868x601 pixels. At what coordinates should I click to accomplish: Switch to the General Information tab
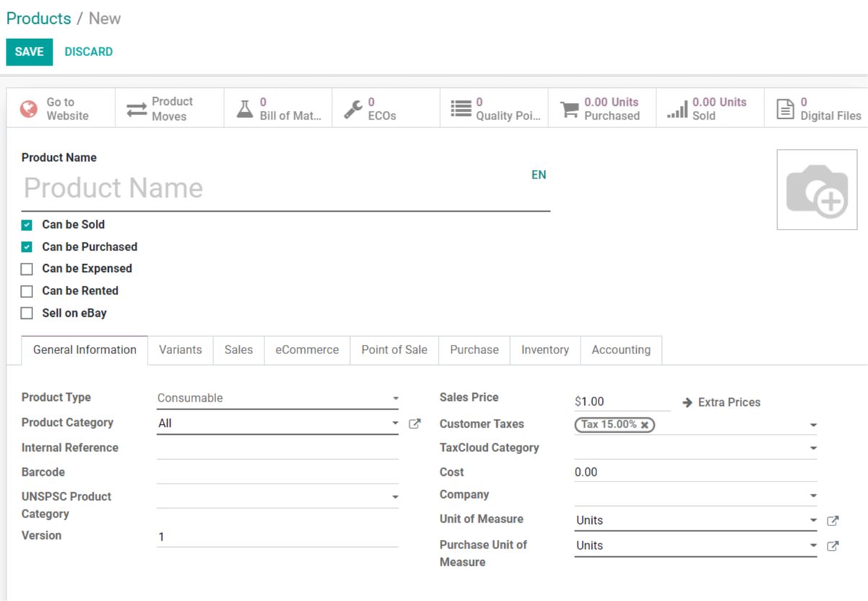(85, 350)
